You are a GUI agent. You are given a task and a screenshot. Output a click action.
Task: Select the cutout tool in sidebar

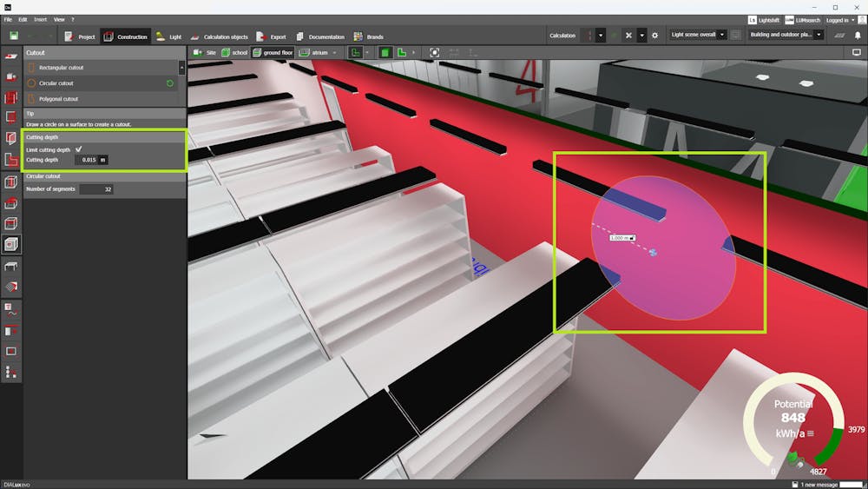click(x=11, y=244)
